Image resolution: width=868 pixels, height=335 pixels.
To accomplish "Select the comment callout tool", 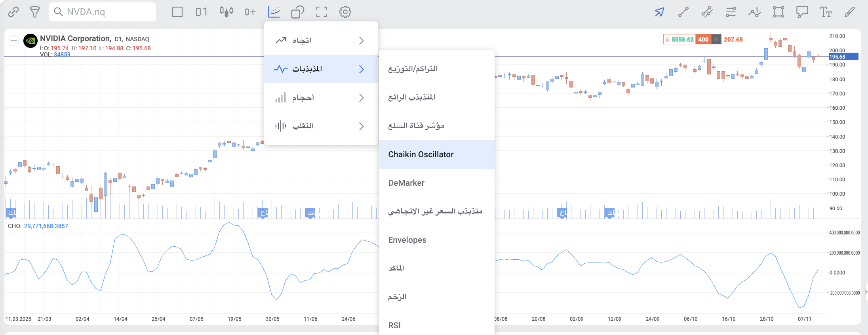I will coord(802,12).
